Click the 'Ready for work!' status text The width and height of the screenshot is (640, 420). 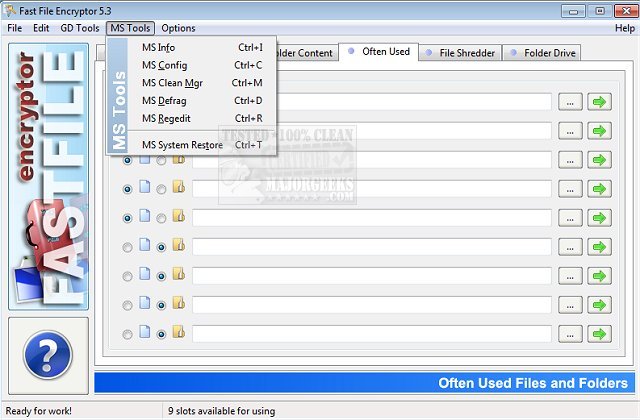[38, 411]
